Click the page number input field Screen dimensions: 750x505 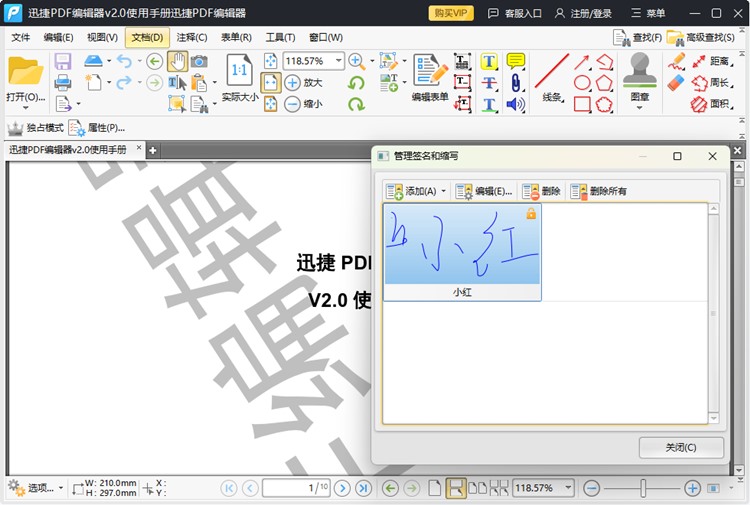coord(296,488)
